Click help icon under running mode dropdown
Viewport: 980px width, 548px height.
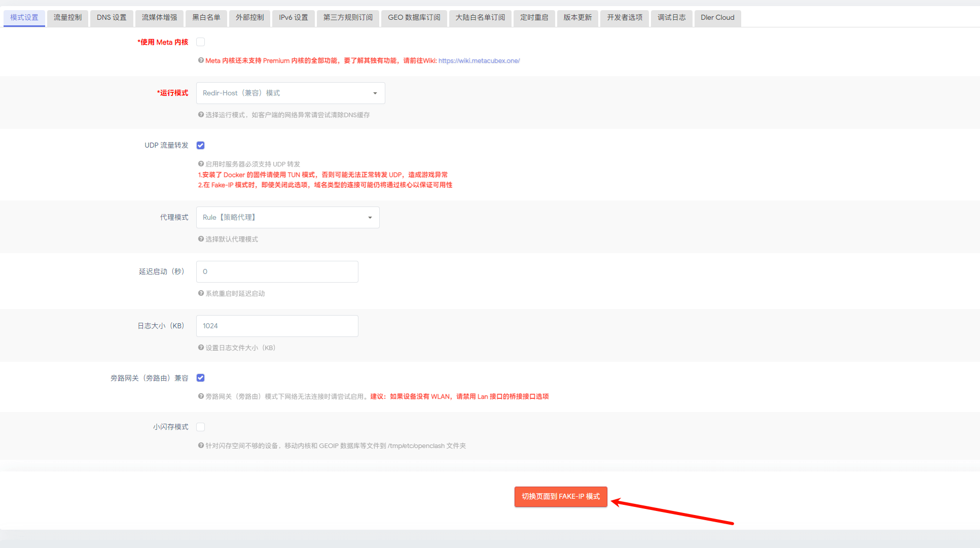point(201,115)
